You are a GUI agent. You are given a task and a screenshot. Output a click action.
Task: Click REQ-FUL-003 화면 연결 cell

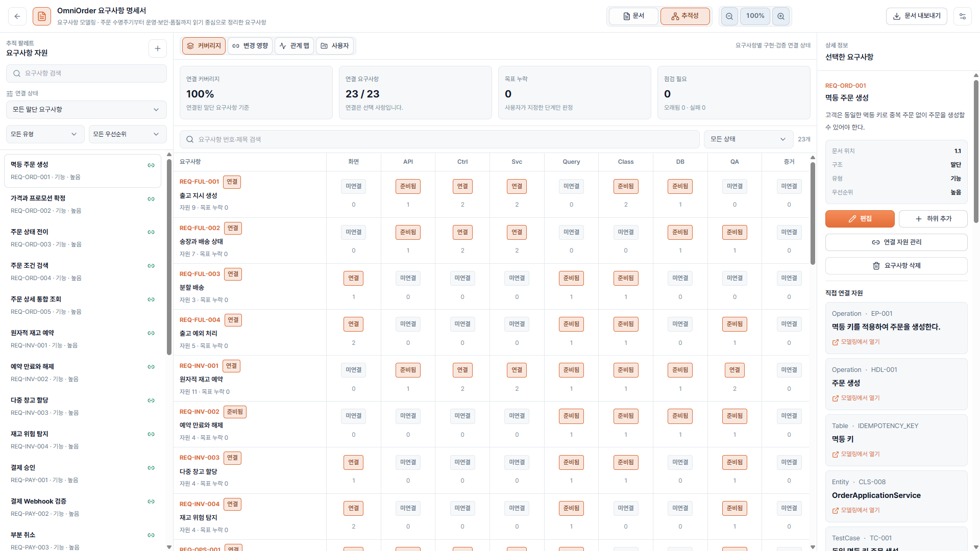click(x=354, y=279)
